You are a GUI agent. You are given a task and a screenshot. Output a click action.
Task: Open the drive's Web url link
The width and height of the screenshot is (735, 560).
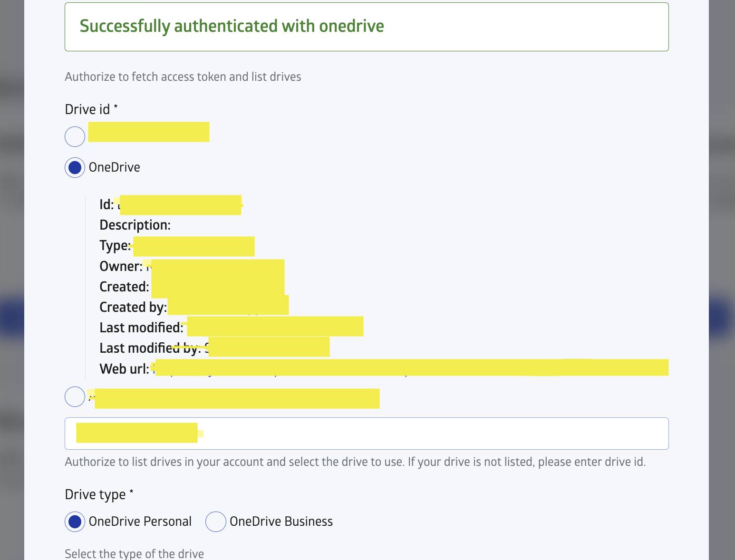pyautogui.click(x=411, y=368)
